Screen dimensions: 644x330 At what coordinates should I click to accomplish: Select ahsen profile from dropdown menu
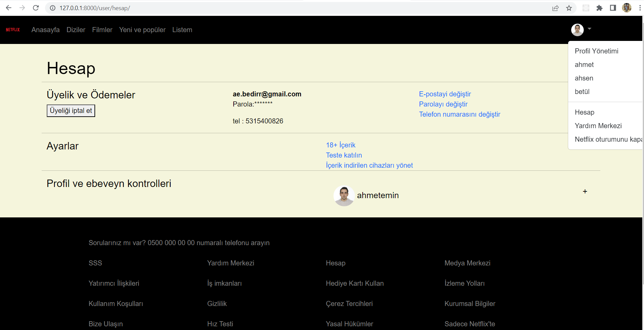point(584,78)
